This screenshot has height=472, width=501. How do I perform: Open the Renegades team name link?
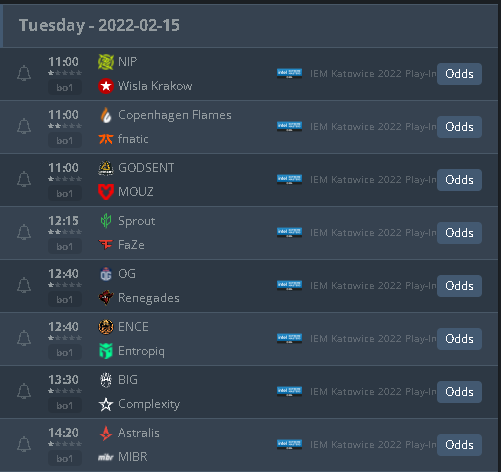[149, 298]
